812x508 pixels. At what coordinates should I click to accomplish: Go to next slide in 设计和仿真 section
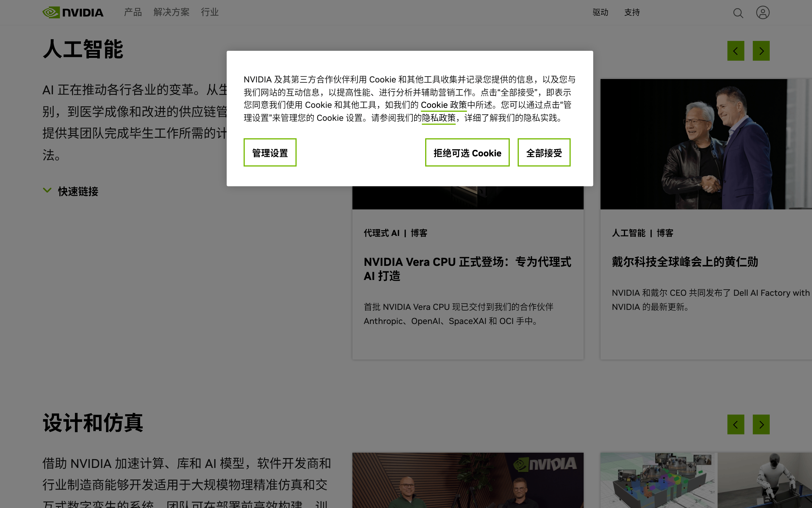tap(761, 424)
